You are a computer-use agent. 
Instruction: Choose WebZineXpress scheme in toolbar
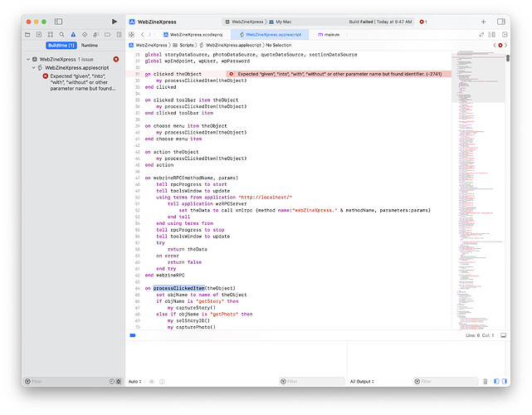(244, 22)
